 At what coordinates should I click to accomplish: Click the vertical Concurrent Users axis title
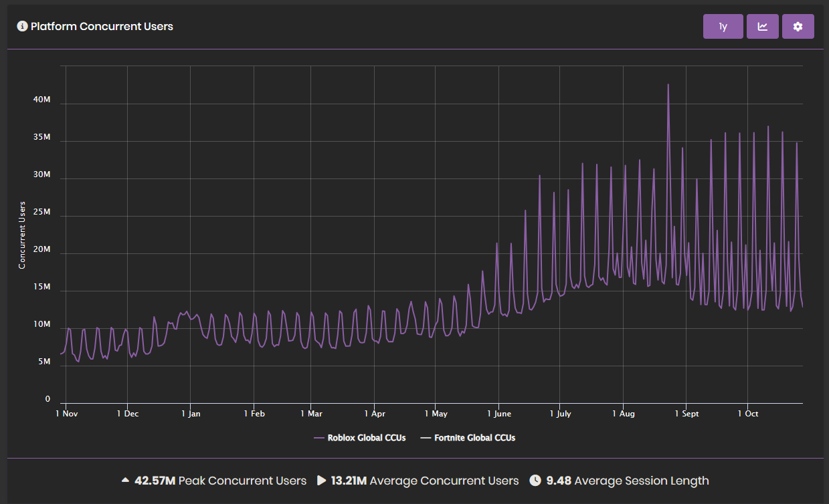(x=22, y=235)
